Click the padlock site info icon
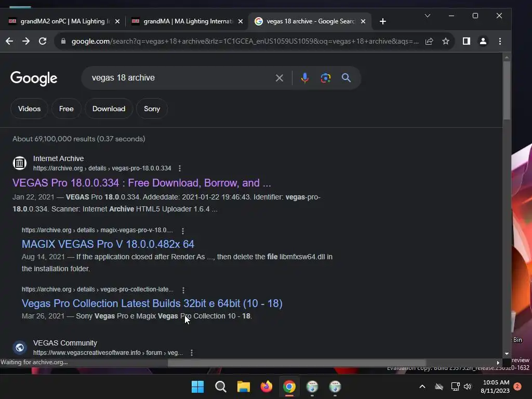This screenshot has height=399, width=532. tap(63, 41)
